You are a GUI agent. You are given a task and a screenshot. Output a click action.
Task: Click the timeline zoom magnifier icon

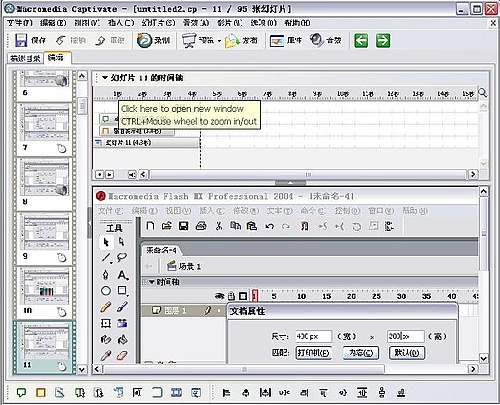pos(482,93)
